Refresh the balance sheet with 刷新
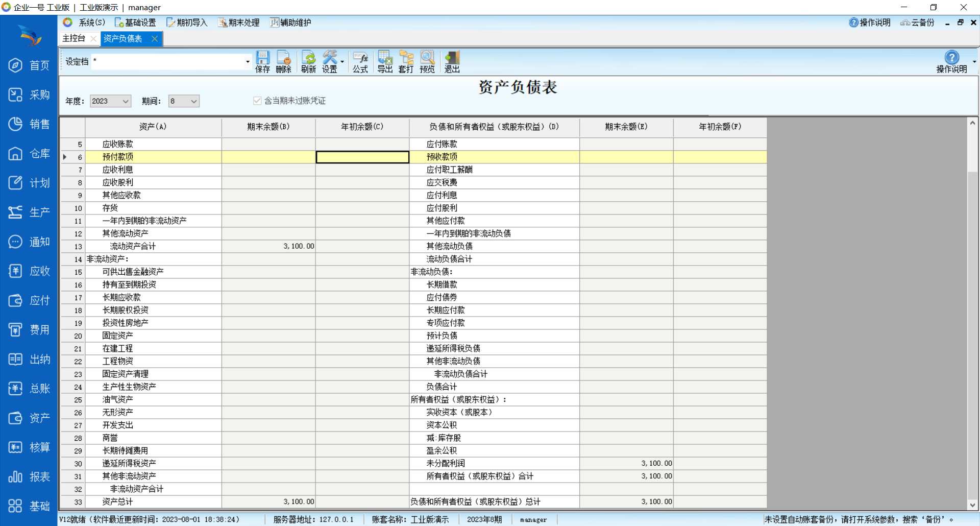 (x=308, y=61)
